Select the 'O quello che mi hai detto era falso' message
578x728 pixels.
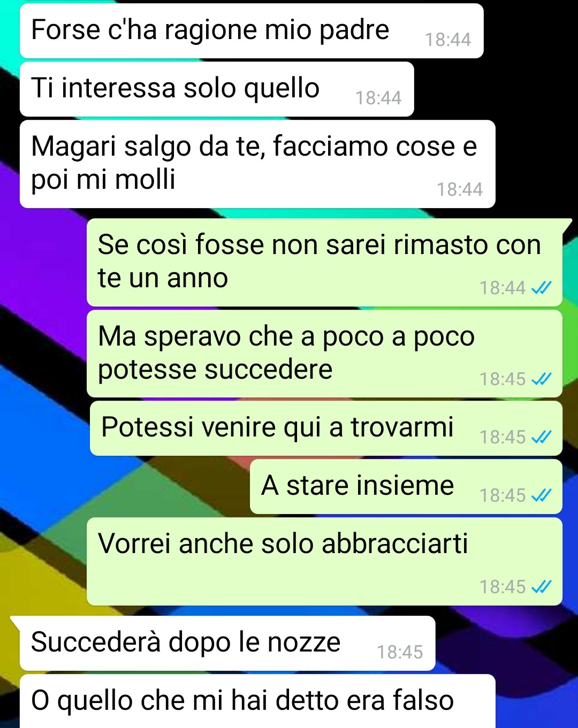[257, 701]
